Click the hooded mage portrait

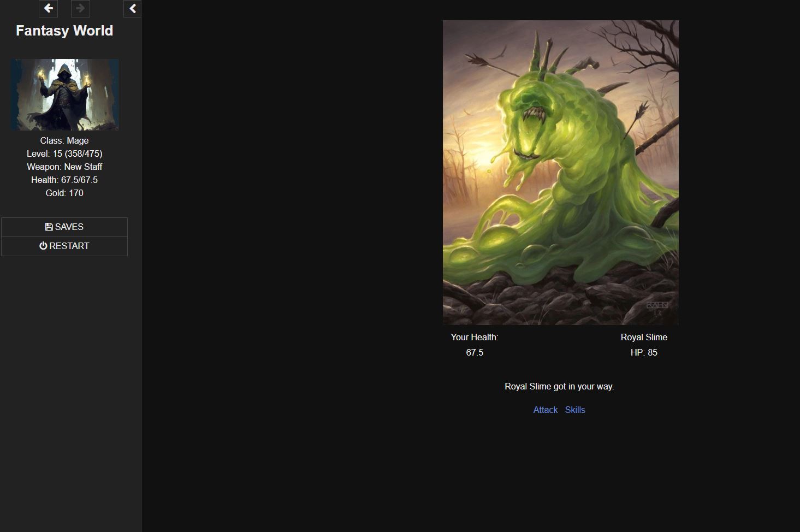point(64,94)
